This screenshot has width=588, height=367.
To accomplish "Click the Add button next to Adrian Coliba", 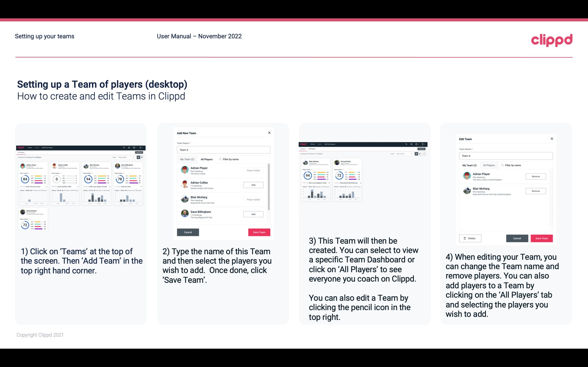I will pyautogui.click(x=253, y=185).
